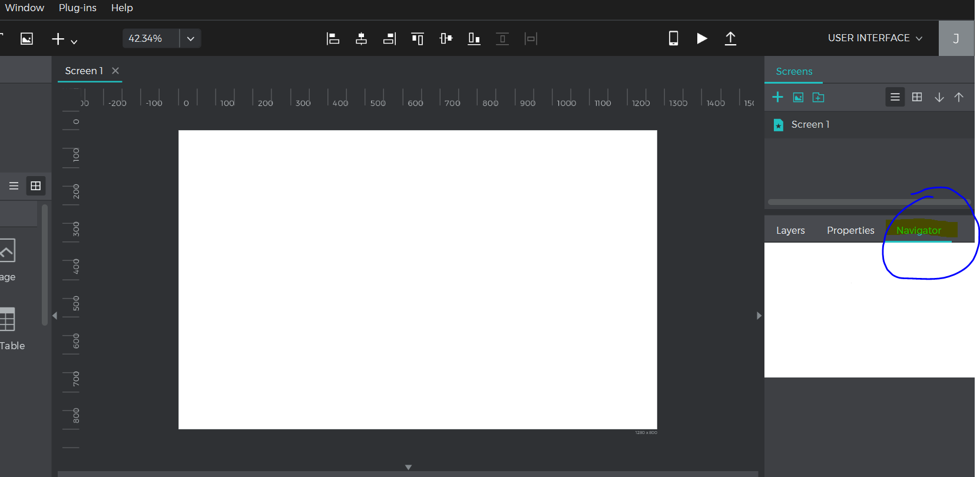
Task: Toggle widget library grid view
Action: tap(35, 186)
